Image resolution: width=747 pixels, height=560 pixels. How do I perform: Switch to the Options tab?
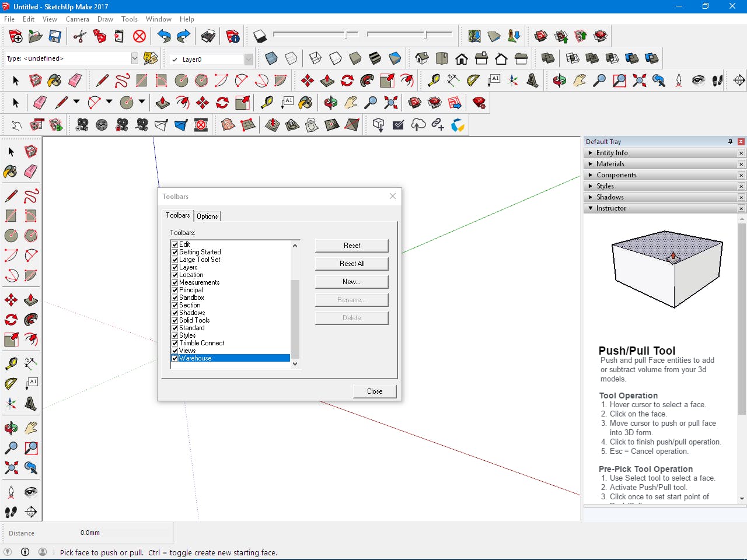pyautogui.click(x=207, y=216)
